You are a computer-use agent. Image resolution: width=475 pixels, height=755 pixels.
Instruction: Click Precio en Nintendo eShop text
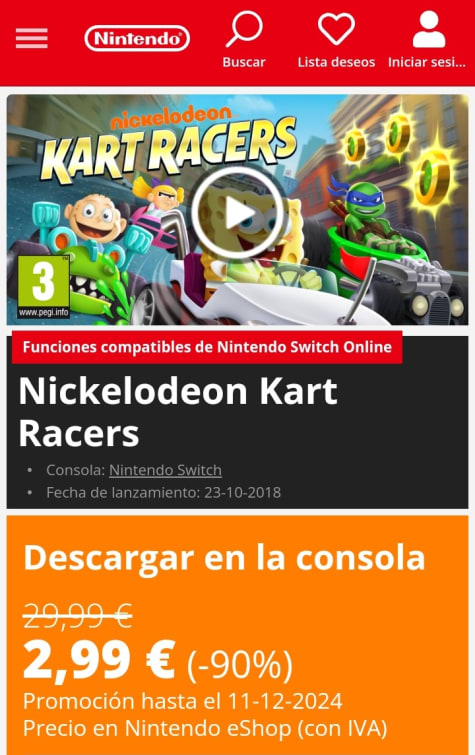click(x=205, y=728)
